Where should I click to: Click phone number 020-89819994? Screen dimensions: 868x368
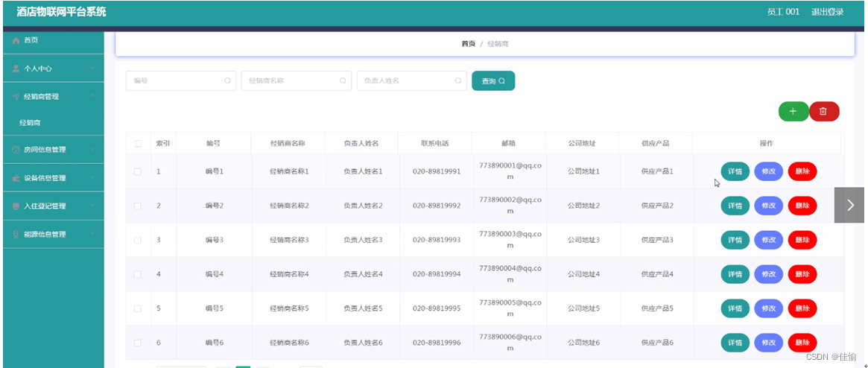click(x=437, y=274)
